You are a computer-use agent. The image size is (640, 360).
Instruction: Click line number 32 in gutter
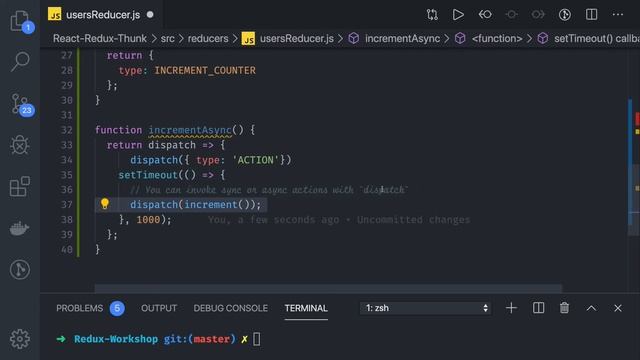67,130
